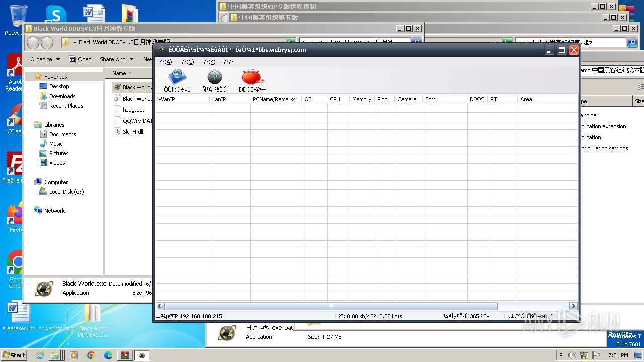Click the DDOS column header
Screen dimensions: 644x362
click(477, 99)
